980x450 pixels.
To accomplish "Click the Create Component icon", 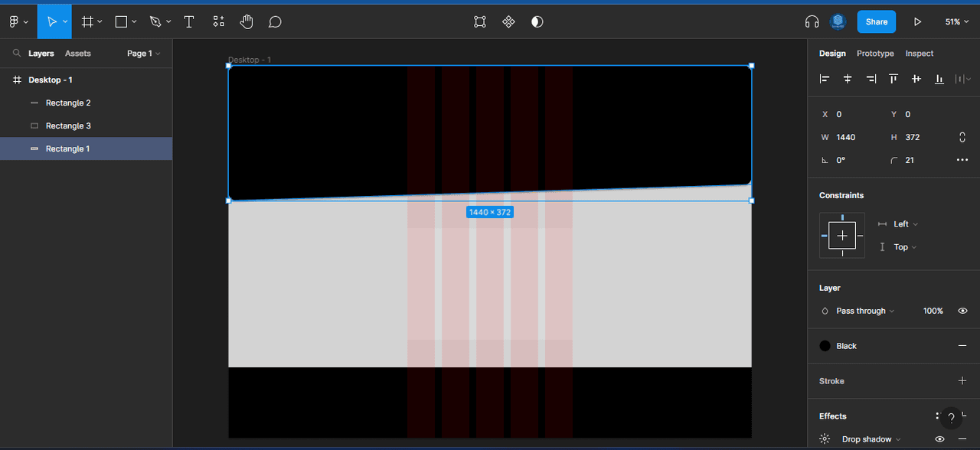I will tap(508, 21).
